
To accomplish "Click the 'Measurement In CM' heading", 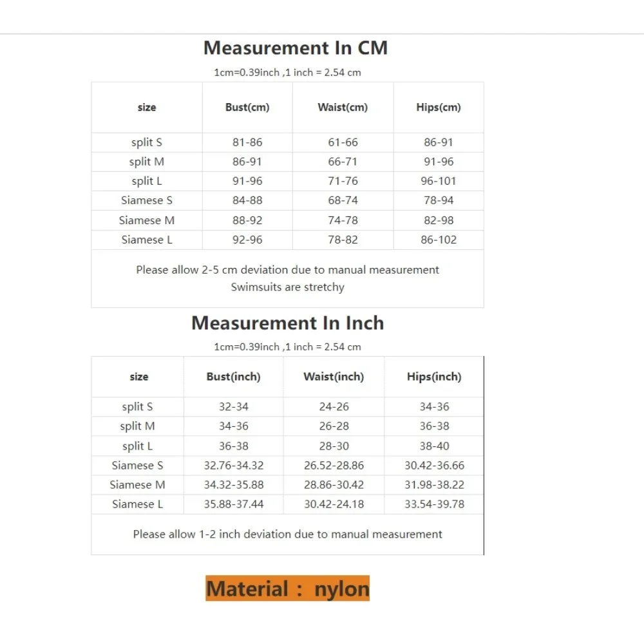I will click(x=296, y=48).
